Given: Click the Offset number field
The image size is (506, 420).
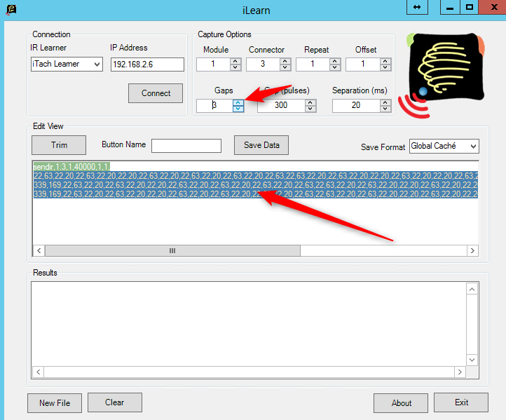Looking at the screenshot, I should click(x=363, y=65).
